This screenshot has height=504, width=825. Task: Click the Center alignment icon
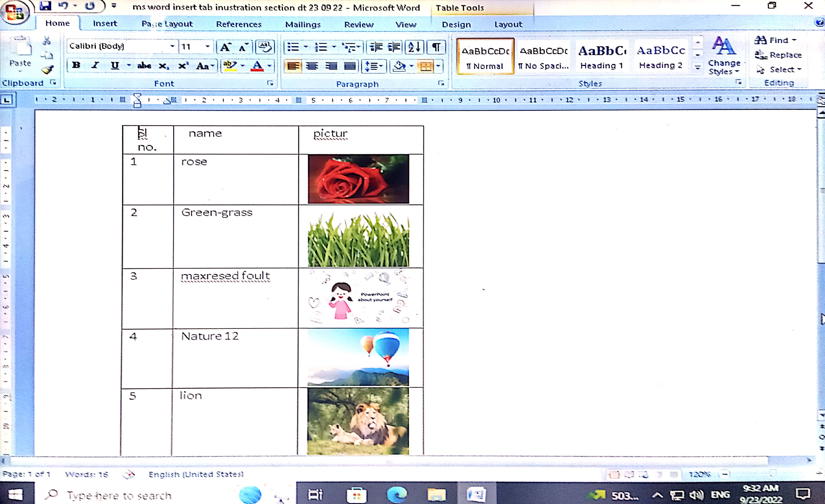tap(312, 66)
